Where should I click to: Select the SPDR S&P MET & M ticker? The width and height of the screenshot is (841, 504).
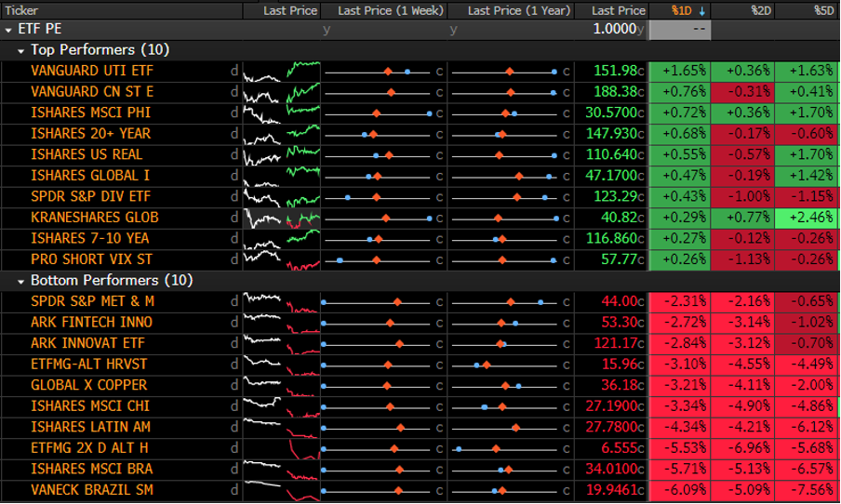[92, 301]
